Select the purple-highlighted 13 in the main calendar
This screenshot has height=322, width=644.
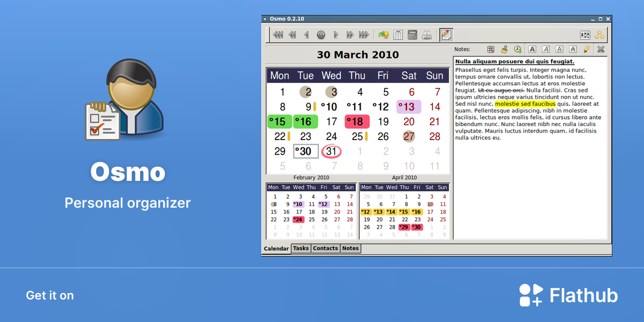click(x=409, y=106)
